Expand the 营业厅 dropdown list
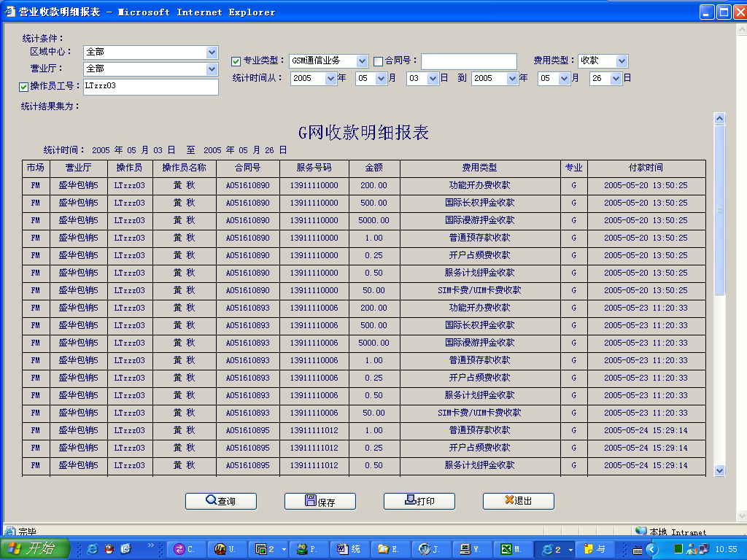 pyautogui.click(x=212, y=69)
